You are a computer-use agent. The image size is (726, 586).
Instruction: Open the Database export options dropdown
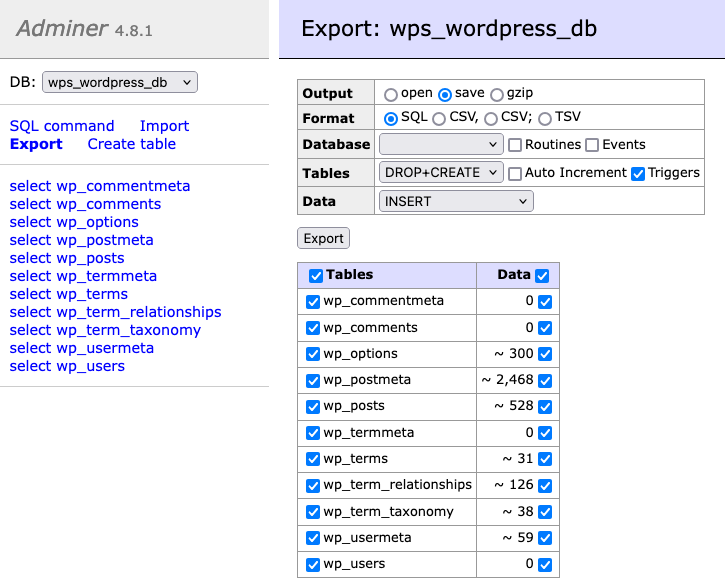click(441, 145)
